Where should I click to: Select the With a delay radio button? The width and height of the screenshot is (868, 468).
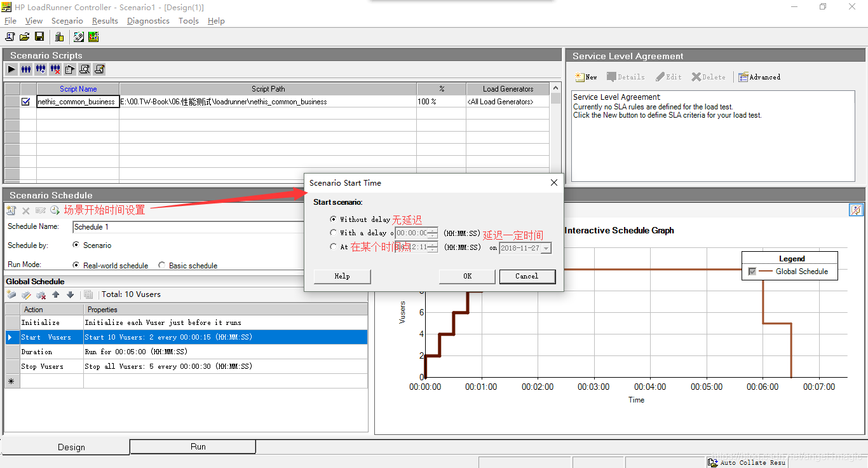[x=334, y=233]
